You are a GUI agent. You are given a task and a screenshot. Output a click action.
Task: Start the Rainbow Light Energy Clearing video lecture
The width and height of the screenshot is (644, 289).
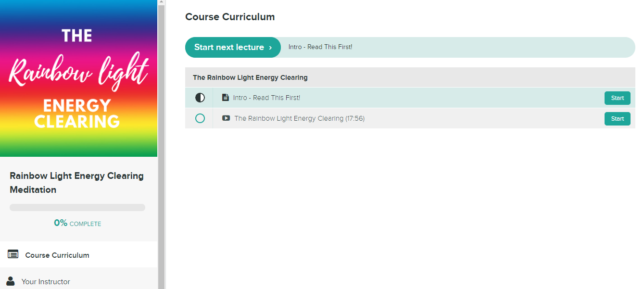(x=617, y=119)
